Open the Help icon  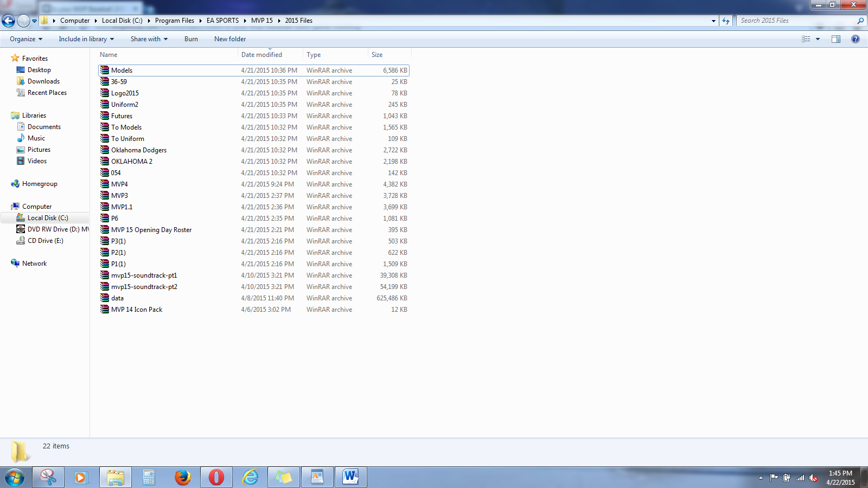(856, 39)
